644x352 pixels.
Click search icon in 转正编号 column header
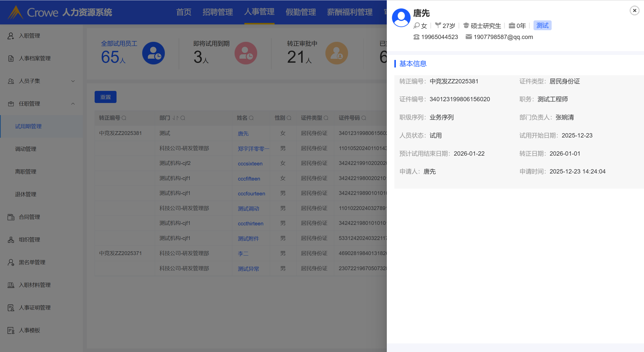124,118
